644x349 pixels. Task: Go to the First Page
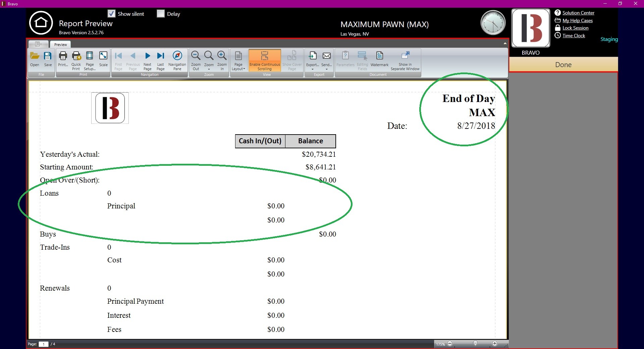coord(118,60)
